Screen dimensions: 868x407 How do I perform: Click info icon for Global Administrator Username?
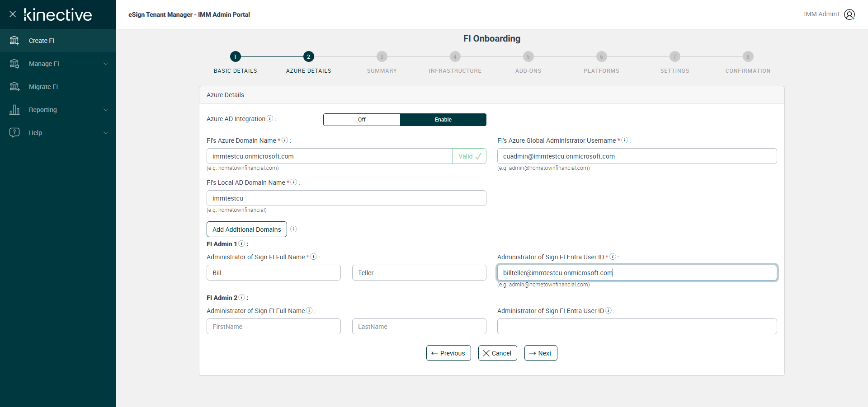(624, 140)
